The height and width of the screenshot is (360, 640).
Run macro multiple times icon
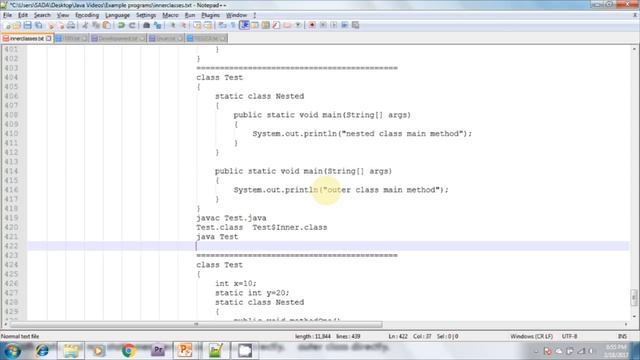pyautogui.click(x=344, y=25)
